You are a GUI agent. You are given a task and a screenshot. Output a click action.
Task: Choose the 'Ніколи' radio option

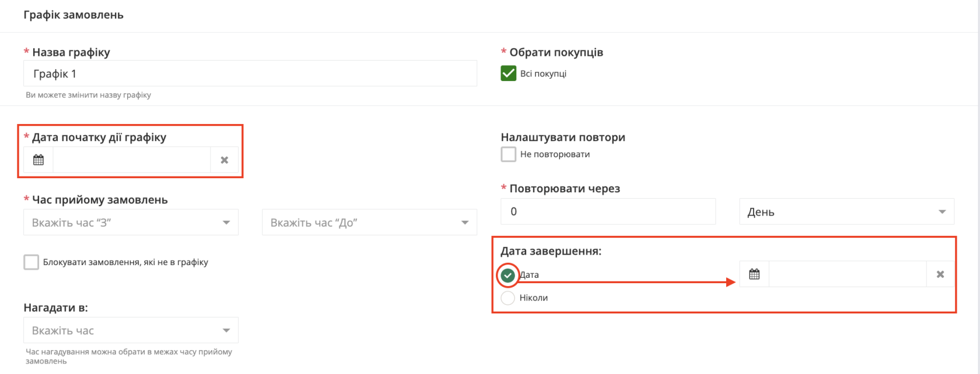508,298
